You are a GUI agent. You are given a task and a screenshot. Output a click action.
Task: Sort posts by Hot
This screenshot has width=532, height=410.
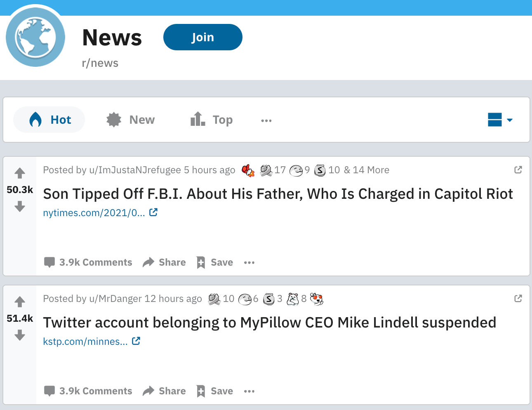point(49,120)
